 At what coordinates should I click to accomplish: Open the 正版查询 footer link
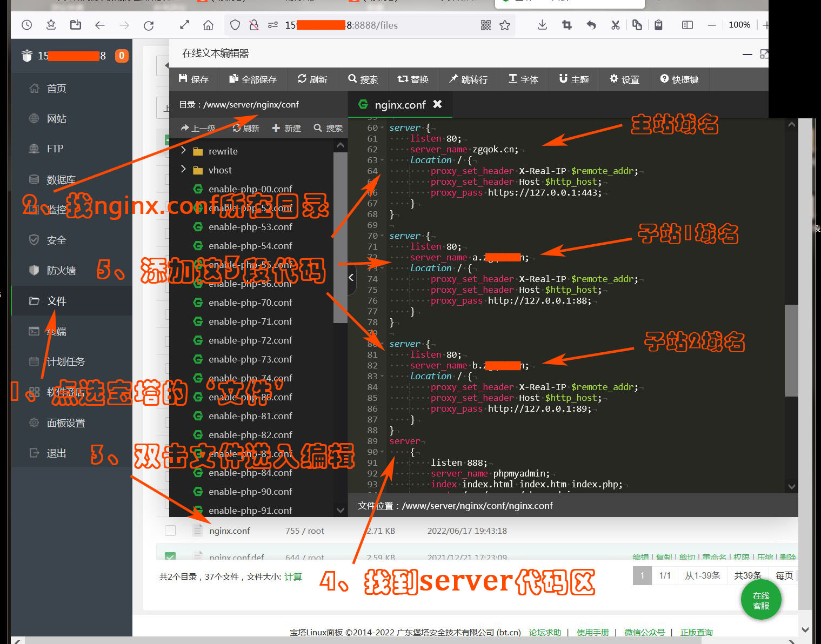(697, 632)
